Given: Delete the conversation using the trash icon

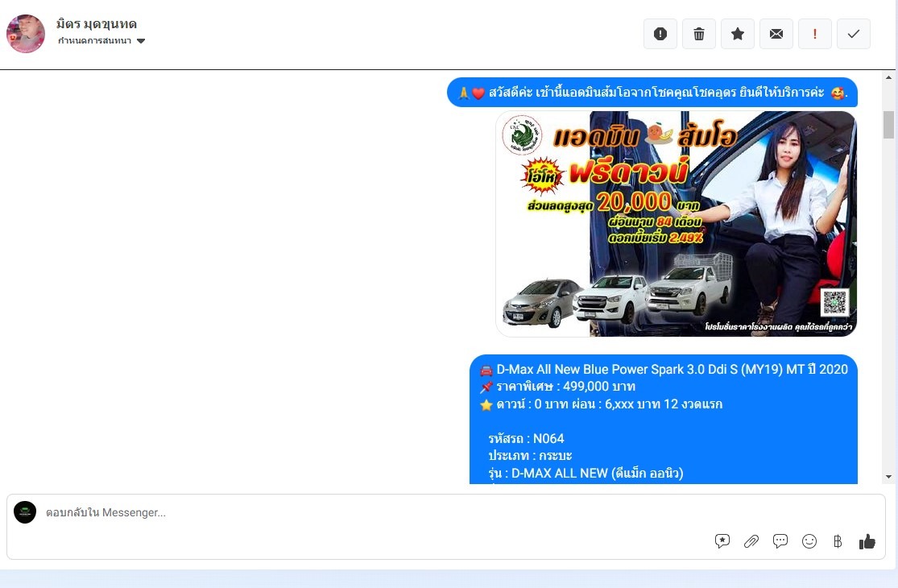Looking at the screenshot, I should click(699, 34).
